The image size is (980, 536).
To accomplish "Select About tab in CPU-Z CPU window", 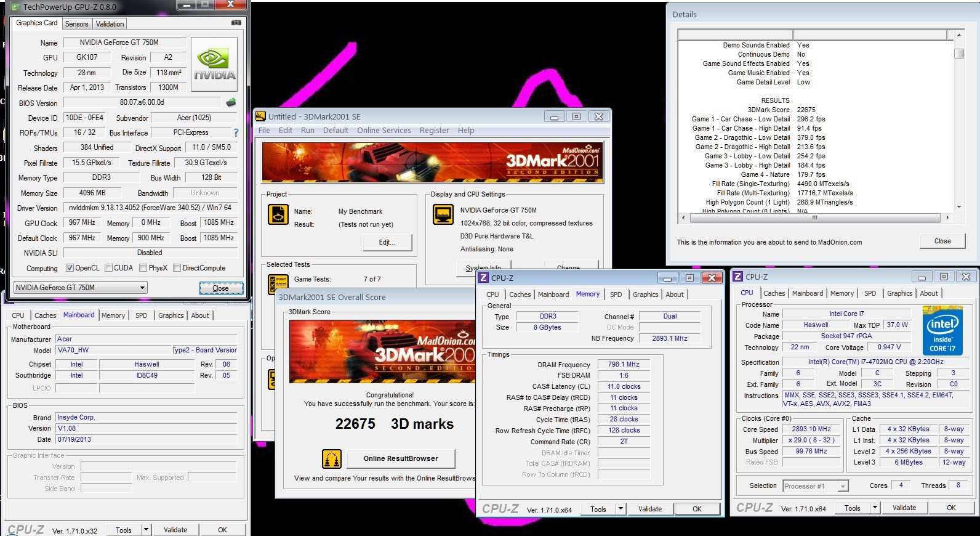I will (929, 293).
